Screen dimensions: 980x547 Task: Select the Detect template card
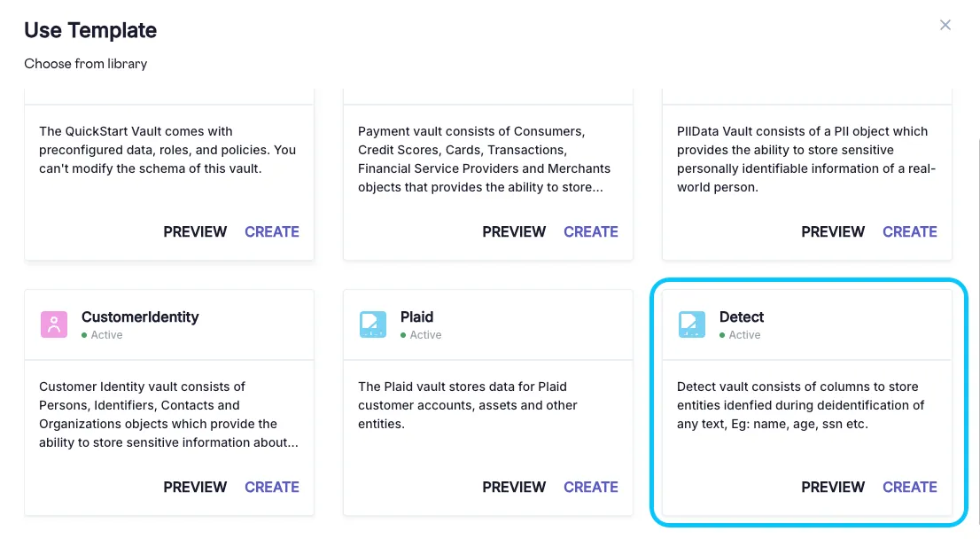pyautogui.click(x=807, y=403)
